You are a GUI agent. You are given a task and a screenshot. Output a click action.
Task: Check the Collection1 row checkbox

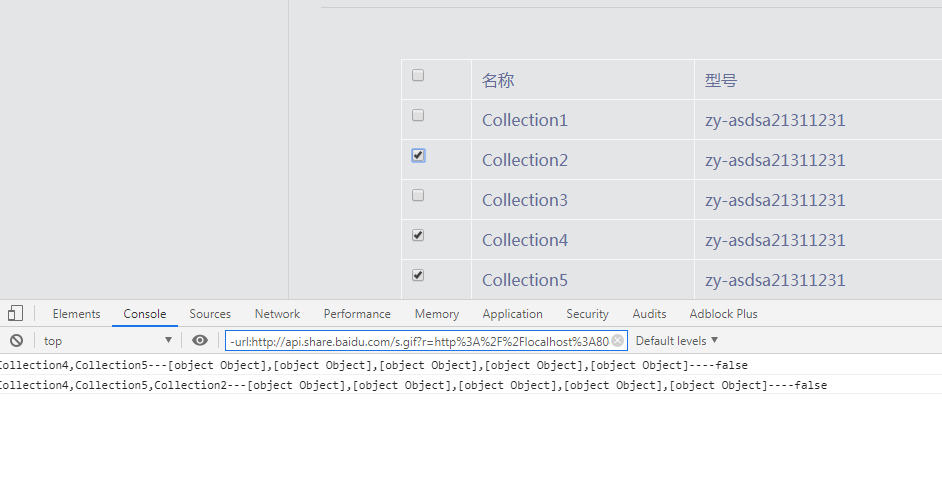(418, 115)
